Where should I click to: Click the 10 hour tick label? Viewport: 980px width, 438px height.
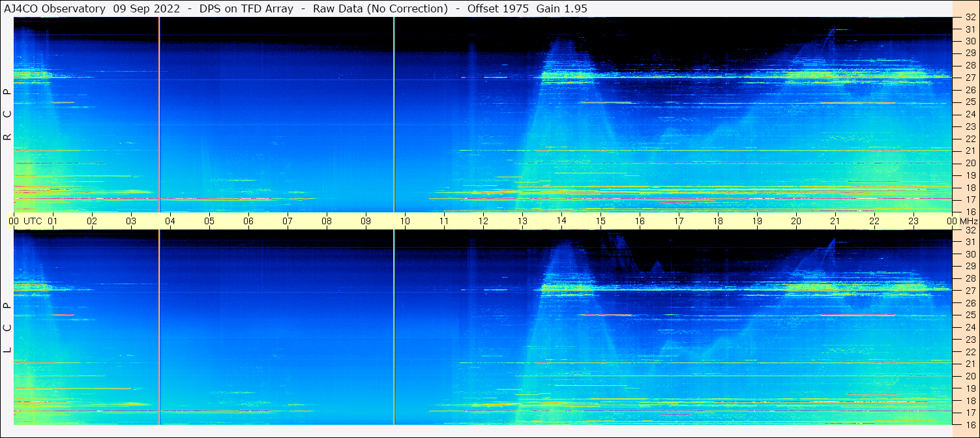405,221
